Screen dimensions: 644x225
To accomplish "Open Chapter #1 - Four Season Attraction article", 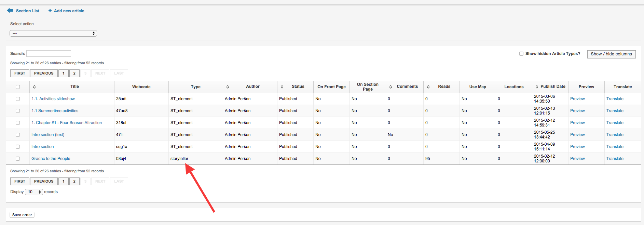I will pyautogui.click(x=67, y=123).
